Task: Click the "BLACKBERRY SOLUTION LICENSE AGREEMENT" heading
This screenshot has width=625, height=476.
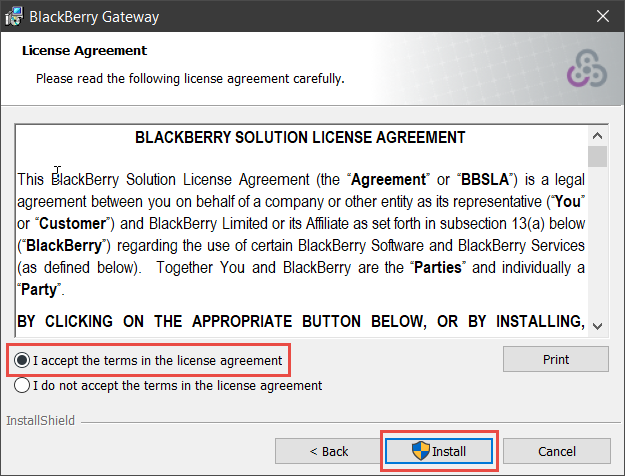Action: (x=300, y=138)
